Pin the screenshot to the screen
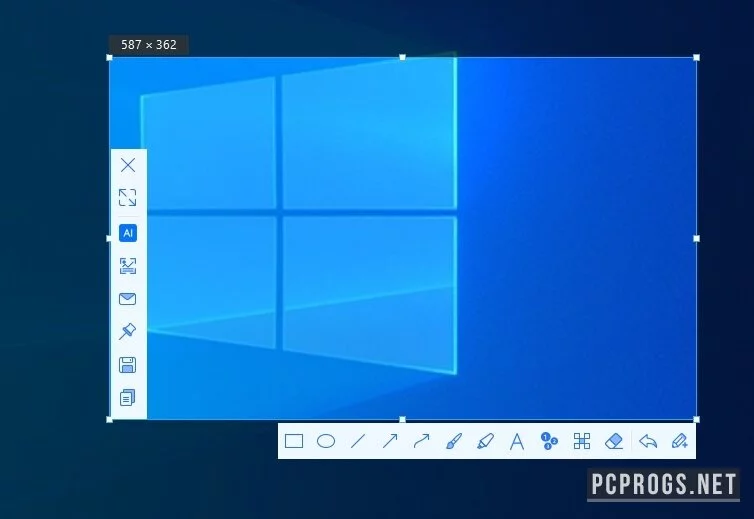 (x=127, y=331)
